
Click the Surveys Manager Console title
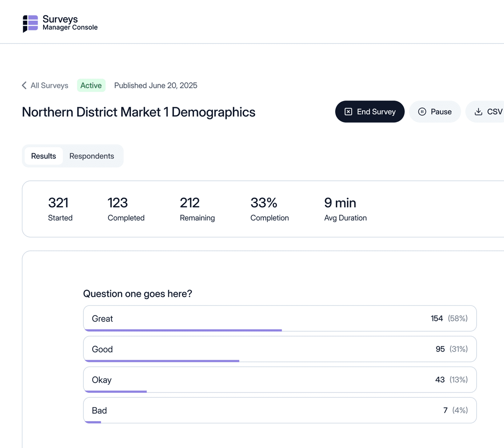70,23
